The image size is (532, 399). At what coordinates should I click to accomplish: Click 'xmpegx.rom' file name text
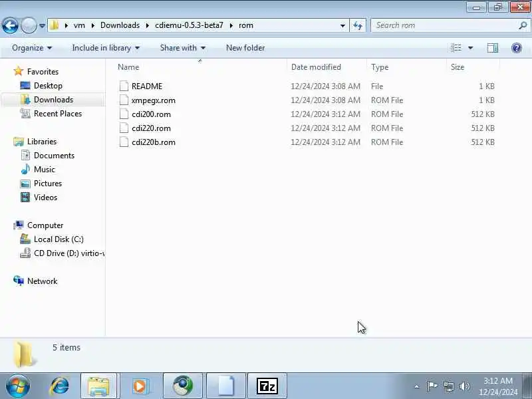pos(154,100)
